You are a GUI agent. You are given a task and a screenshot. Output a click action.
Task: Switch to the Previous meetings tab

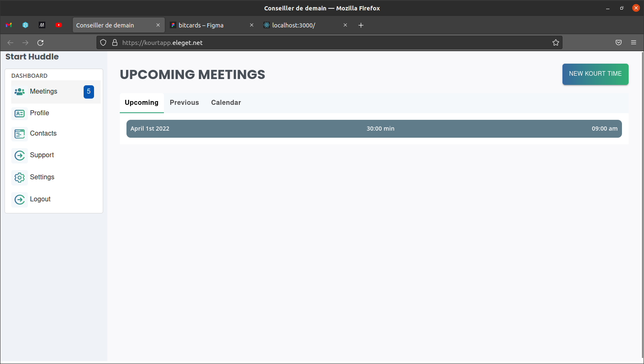pos(184,103)
